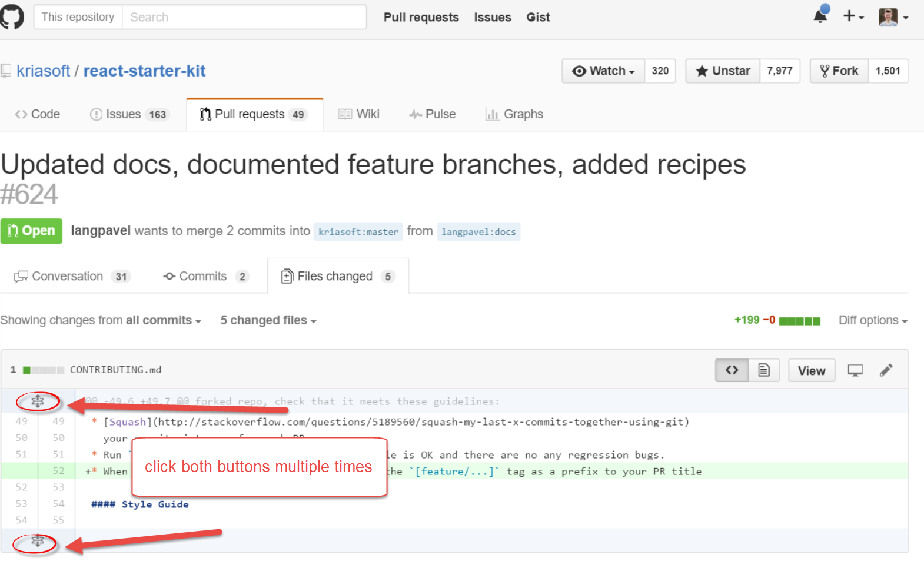This screenshot has height=571, width=924.
Task: Open the Pulse tab
Action: (433, 114)
